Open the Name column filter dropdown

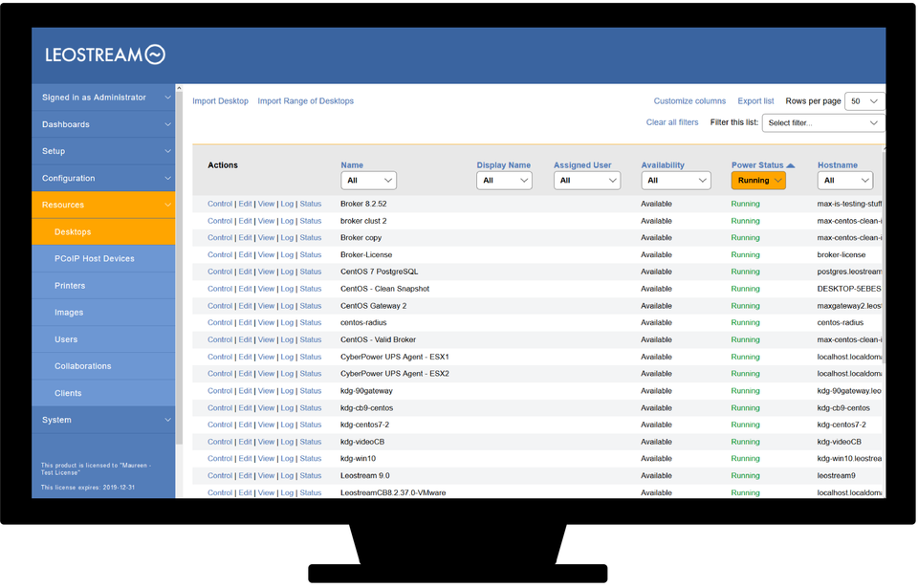368,180
